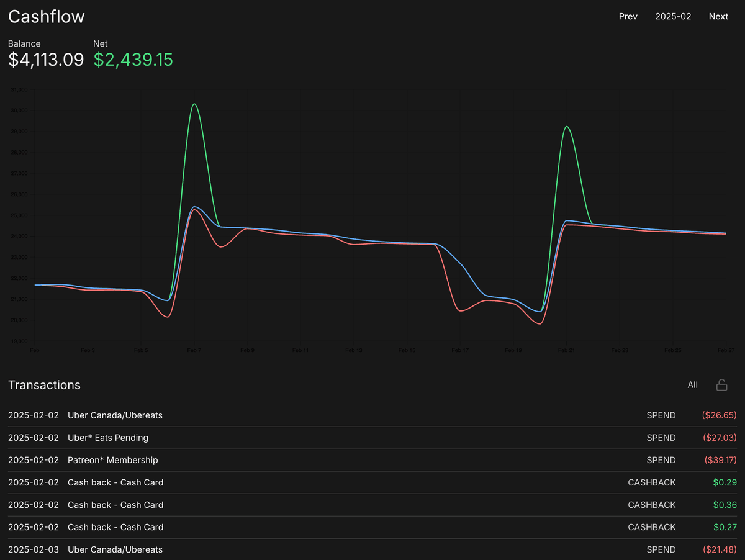
Task: Advance to next month with Next
Action: pyautogui.click(x=718, y=16)
